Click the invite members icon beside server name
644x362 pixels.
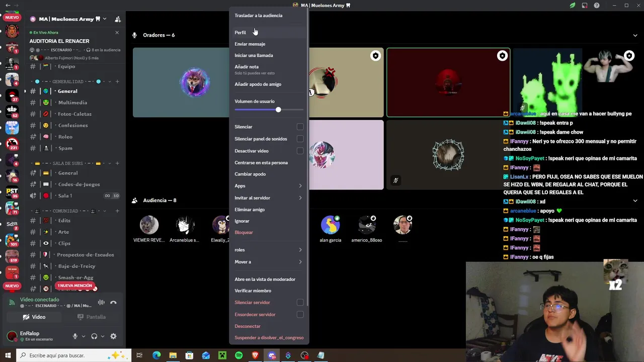[117, 19]
